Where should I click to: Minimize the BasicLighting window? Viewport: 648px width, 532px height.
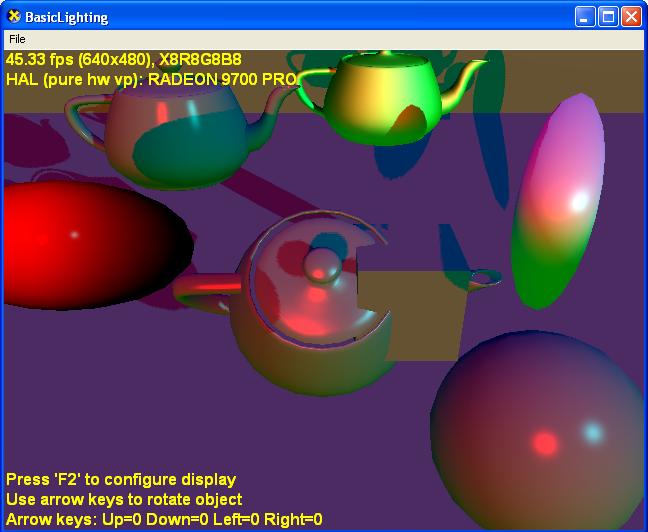pos(585,17)
